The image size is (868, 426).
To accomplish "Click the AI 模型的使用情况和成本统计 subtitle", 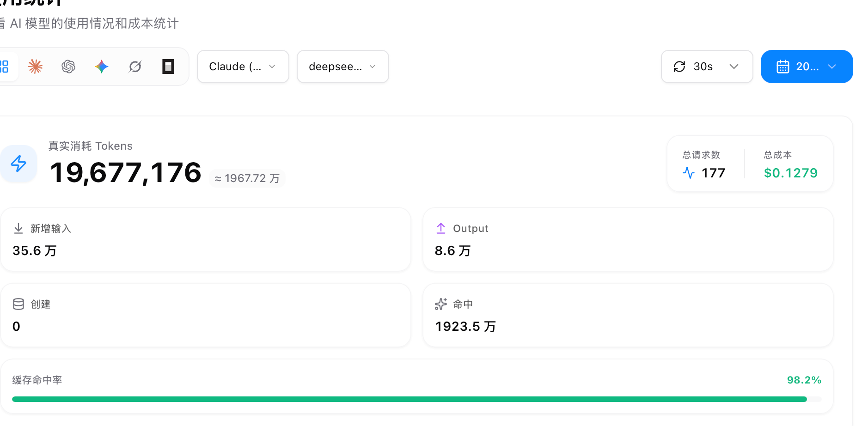I will pos(94,24).
